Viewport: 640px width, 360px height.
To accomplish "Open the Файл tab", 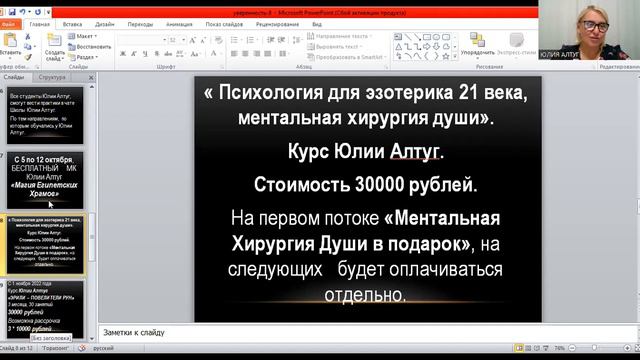I will pos(9,24).
